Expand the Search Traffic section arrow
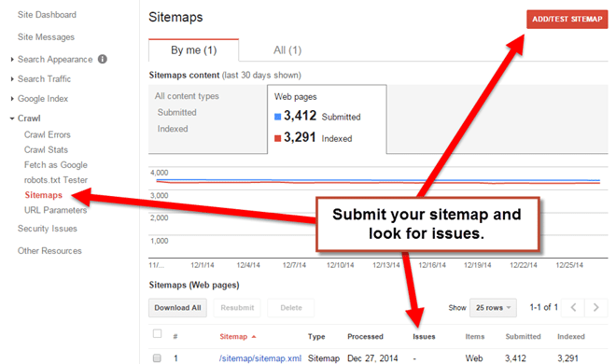616x364 pixels. pos(12,79)
